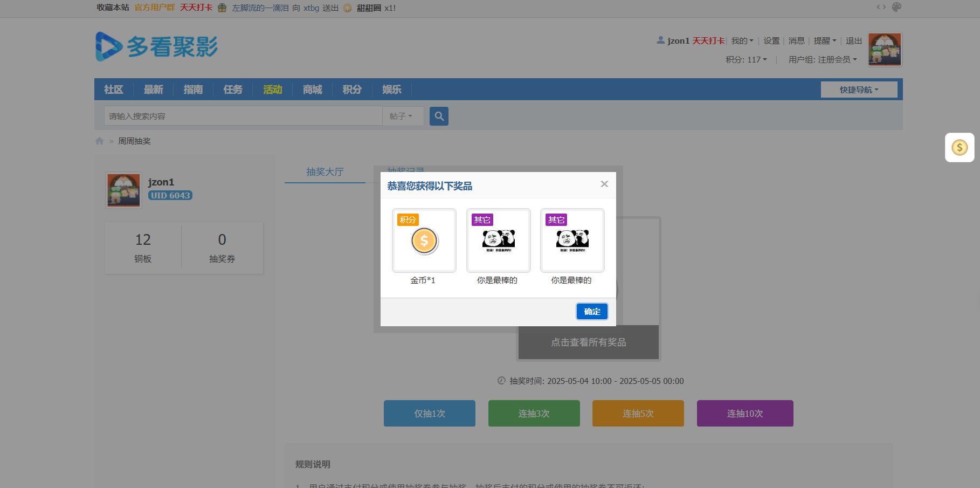Click the puzzle piece icon at top right
The image size is (980, 488).
(x=896, y=7)
